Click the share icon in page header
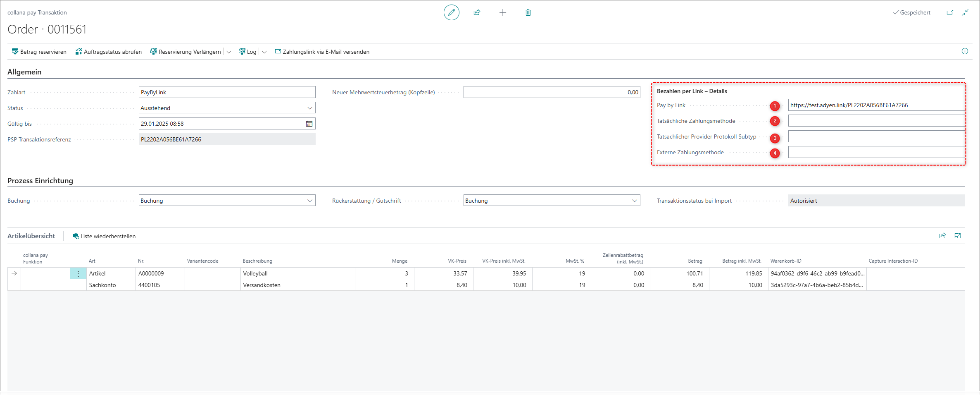This screenshot has width=980, height=395. (x=477, y=12)
